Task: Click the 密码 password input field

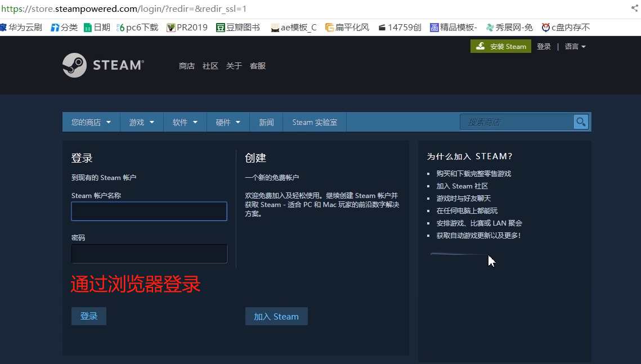Action: tap(149, 254)
